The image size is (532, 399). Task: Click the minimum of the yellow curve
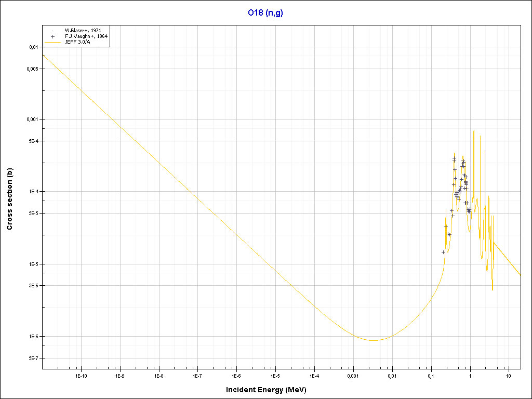(374, 340)
